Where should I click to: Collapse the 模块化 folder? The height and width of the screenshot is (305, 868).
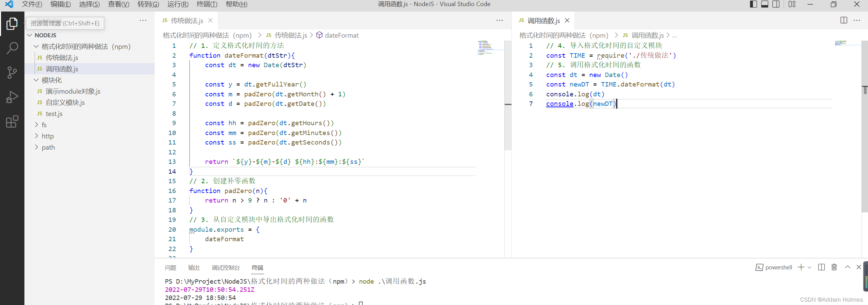pos(36,80)
